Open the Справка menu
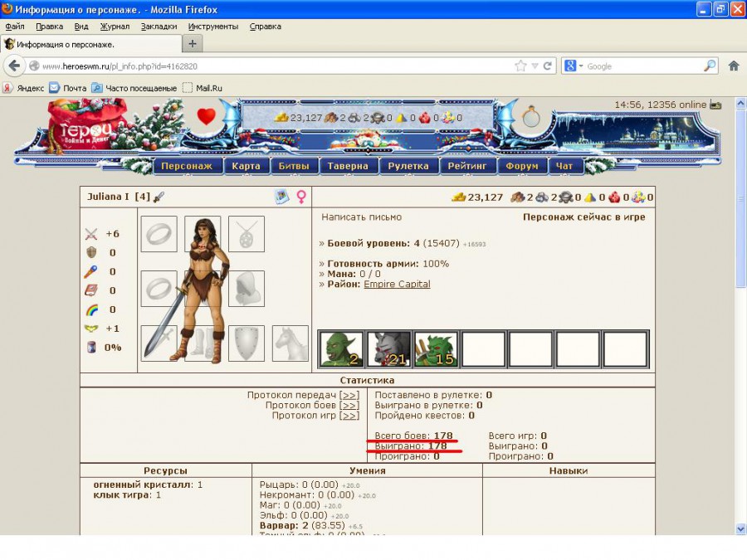 coord(266,27)
